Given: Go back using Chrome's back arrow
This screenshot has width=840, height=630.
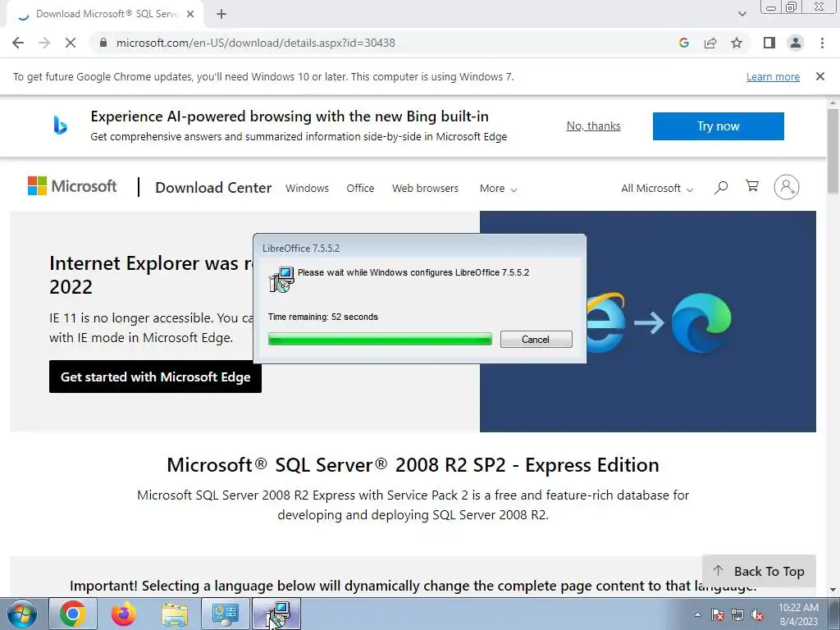Looking at the screenshot, I should 18,43.
